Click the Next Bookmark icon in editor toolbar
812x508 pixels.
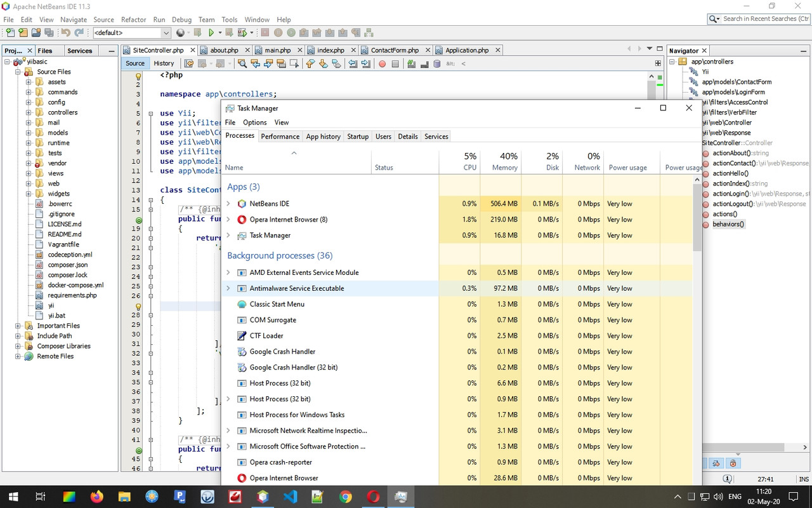(323, 63)
